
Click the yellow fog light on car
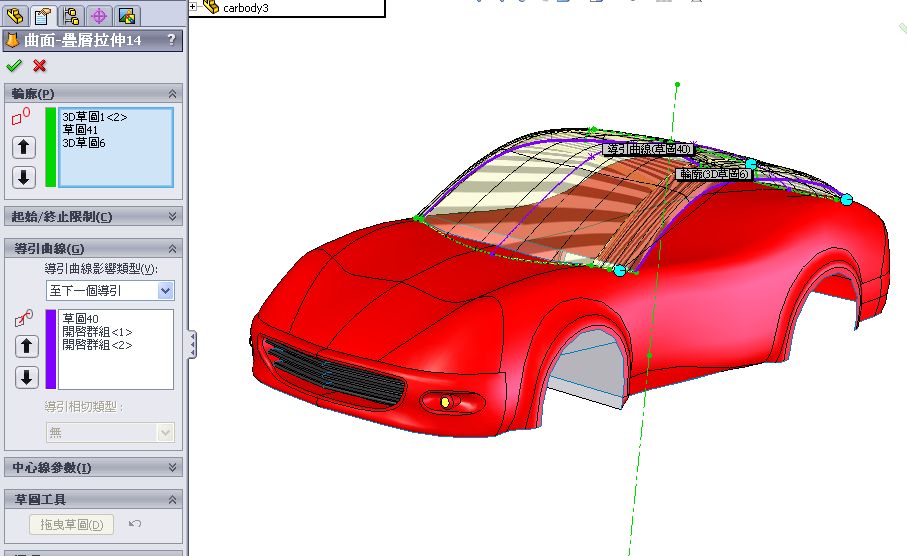pos(445,402)
